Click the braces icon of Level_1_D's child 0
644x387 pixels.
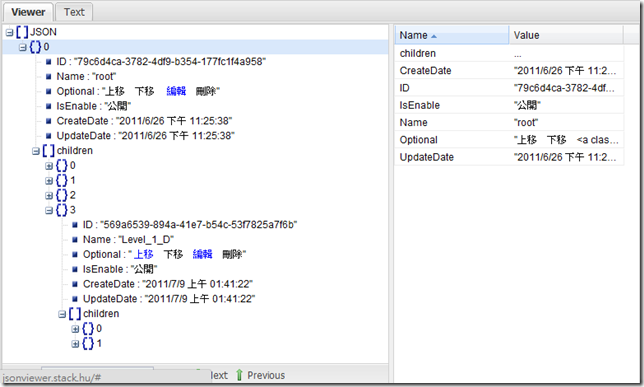(88, 329)
